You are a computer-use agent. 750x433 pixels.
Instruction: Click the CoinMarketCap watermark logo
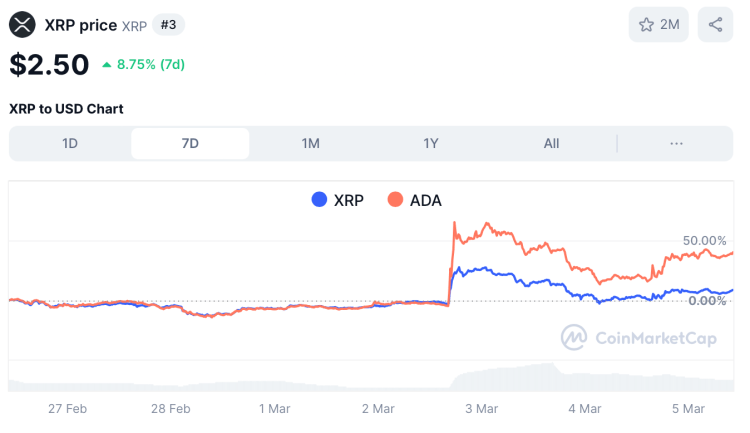pos(573,338)
